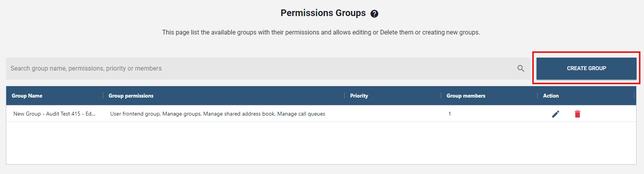This screenshot has height=174, width=644.
Task: Click the help icon beside Permissions Groups
Action: (x=374, y=14)
